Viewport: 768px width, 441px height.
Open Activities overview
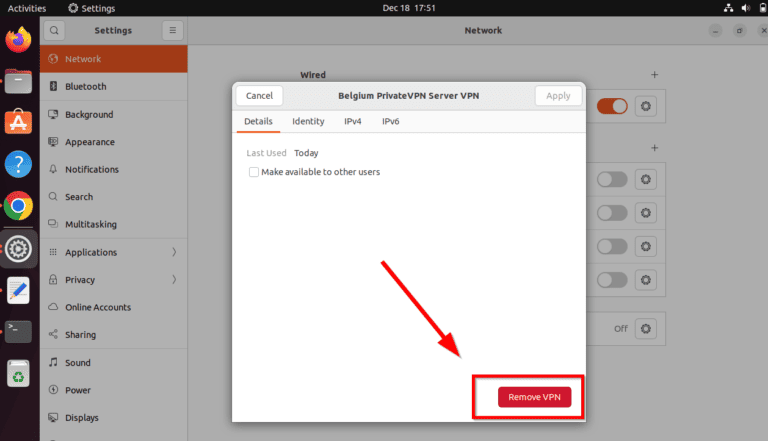click(x=27, y=8)
